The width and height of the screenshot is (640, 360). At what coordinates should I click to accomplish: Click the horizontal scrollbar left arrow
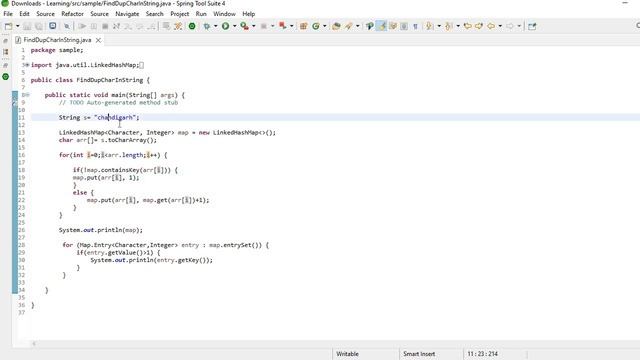(34, 343)
